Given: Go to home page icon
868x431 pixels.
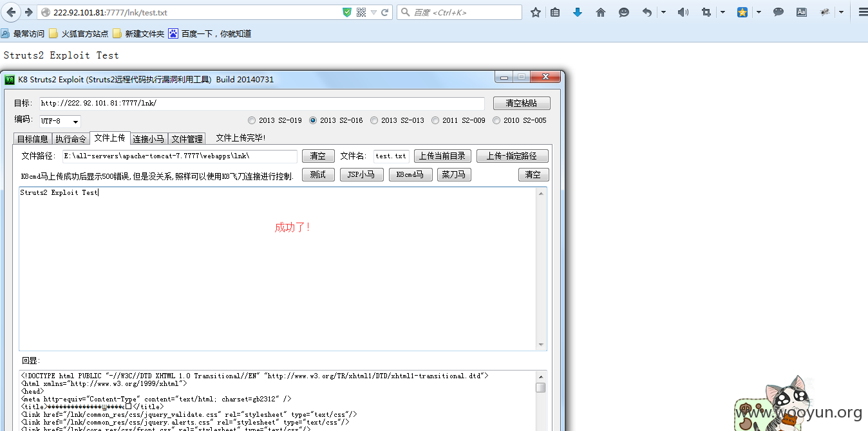Looking at the screenshot, I should click(x=601, y=12).
